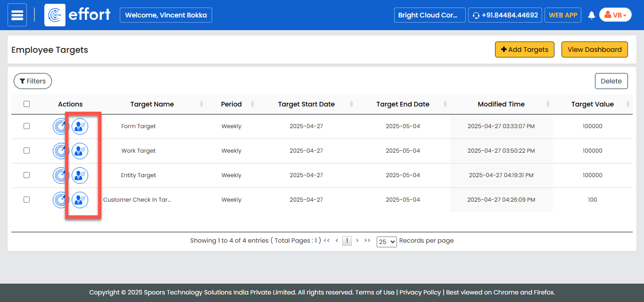
Task: Open target icon for Form Target row
Action: pos(61,126)
